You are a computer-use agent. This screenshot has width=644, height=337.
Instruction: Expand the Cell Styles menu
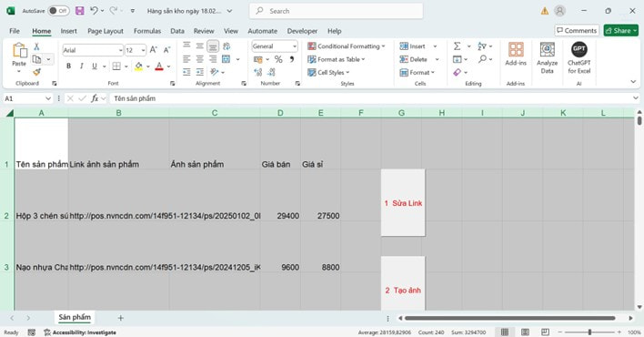328,73
